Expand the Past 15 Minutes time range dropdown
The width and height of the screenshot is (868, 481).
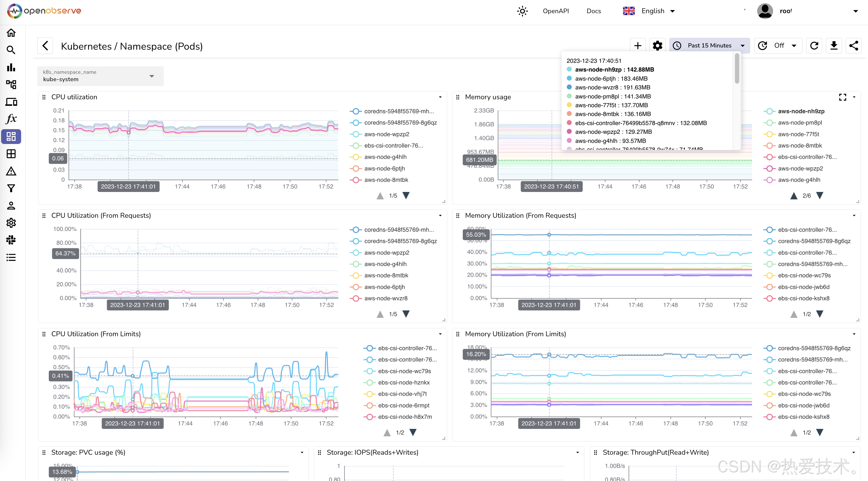[x=710, y=46]
